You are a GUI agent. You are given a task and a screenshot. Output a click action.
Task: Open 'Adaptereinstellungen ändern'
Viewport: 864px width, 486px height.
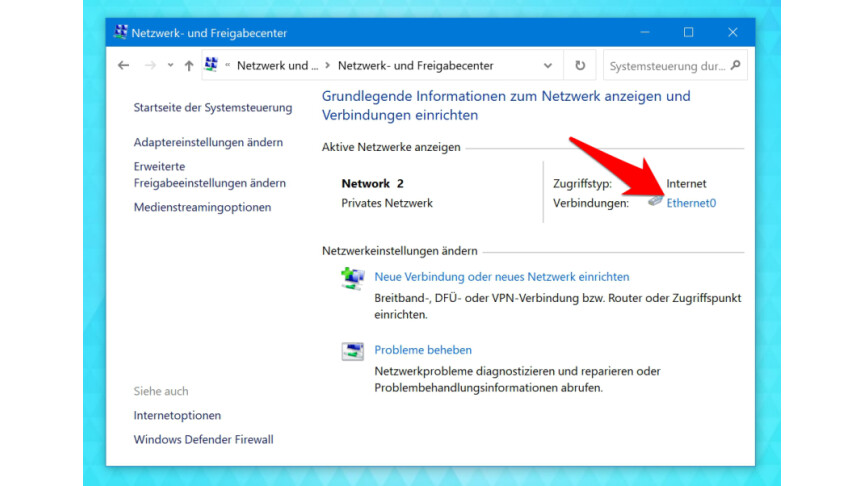click(208, 142)
